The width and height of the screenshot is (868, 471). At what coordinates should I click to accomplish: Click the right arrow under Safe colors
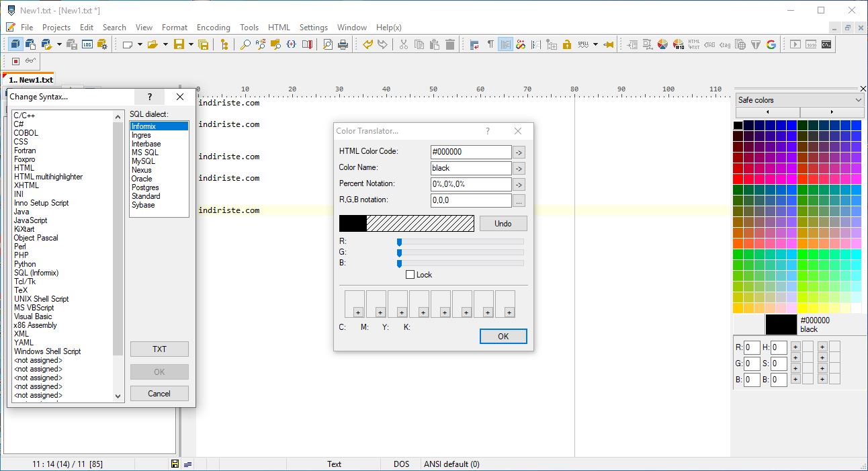point(831,112)
